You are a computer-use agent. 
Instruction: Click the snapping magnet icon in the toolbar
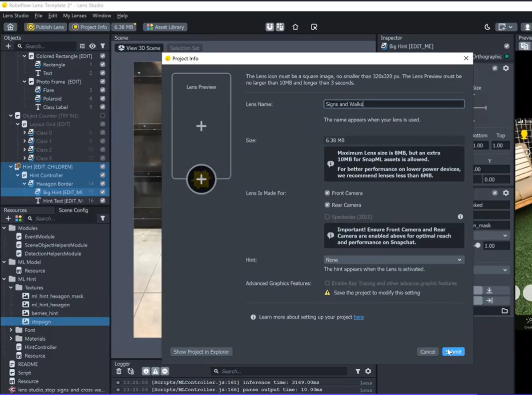270,27
